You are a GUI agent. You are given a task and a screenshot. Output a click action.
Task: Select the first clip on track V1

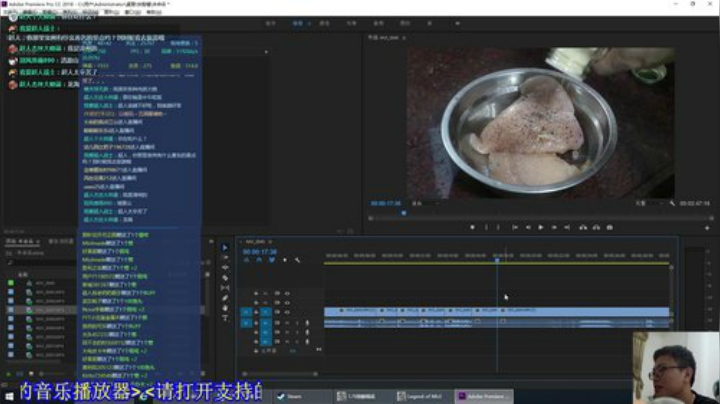[x=351, y=312]
